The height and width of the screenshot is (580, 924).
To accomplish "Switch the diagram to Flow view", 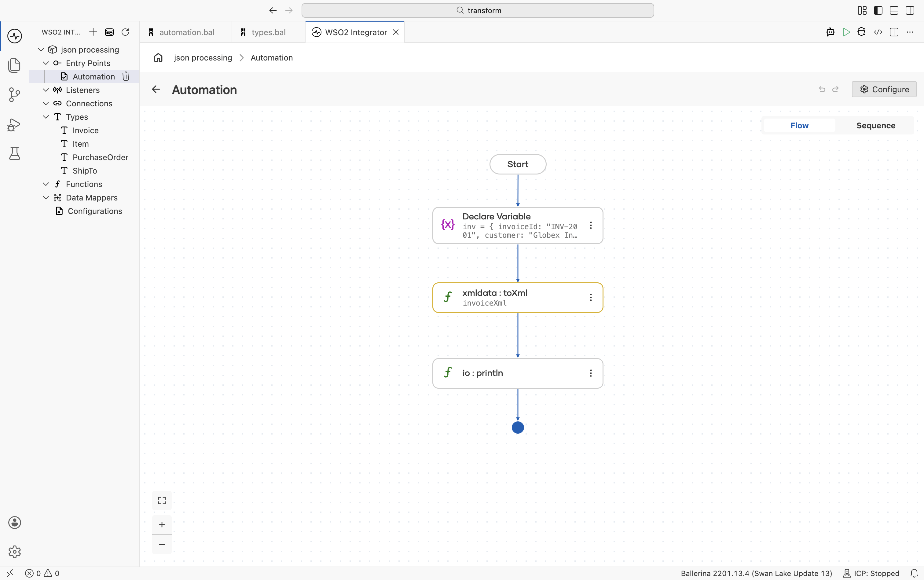I will pos(799,125).
